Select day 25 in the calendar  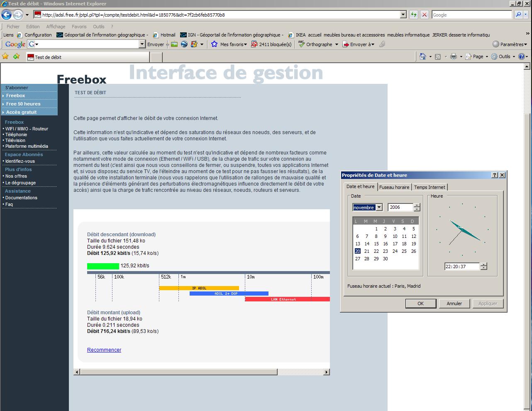[x=404, y=251]
